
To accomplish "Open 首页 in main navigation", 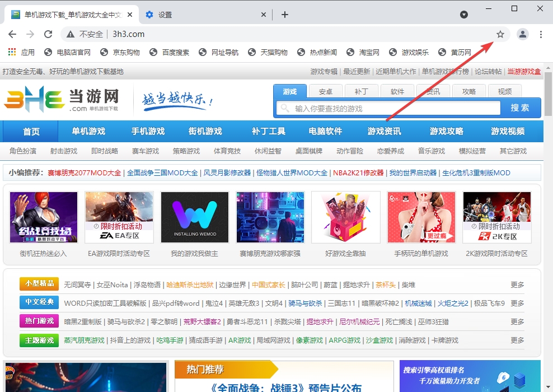I will [x=31, y=131].
